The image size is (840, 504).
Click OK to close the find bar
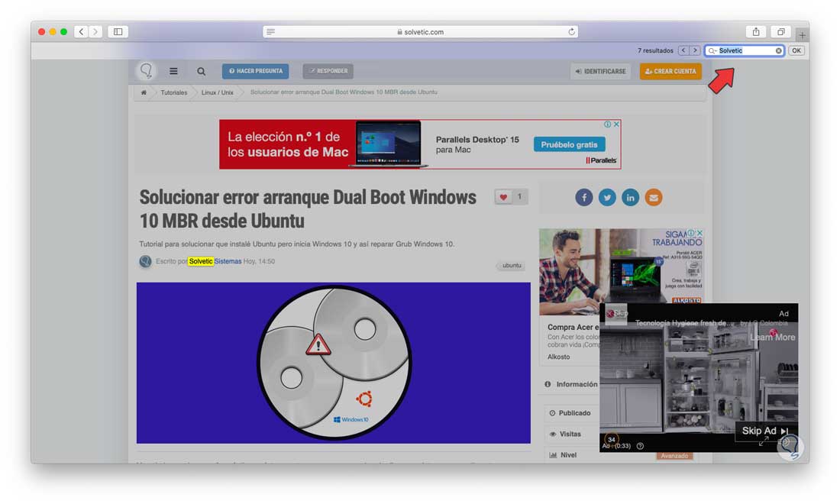coord(796,50)
